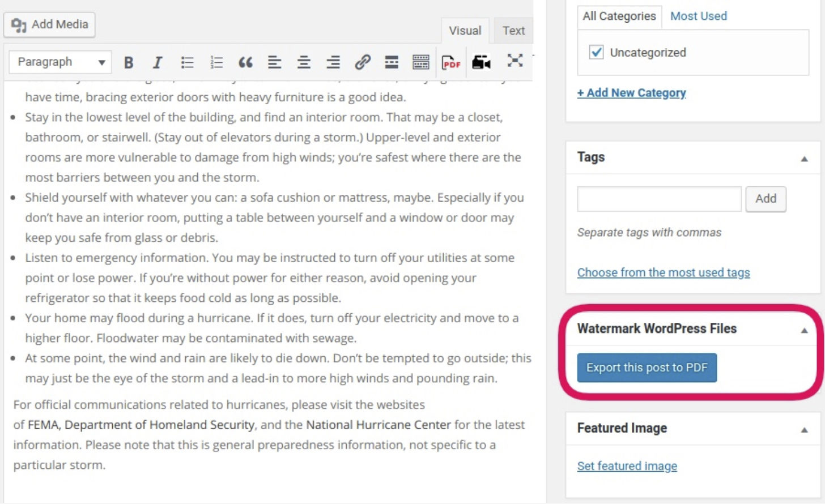Click the 'Listen to emergency information' bullet
Image resolution: width=825 pixels, height=504 pixels.
(270, 277)
